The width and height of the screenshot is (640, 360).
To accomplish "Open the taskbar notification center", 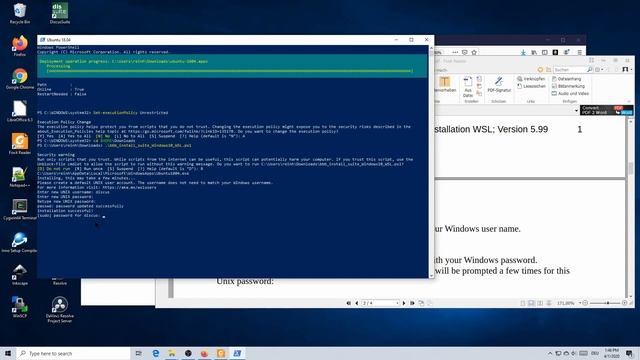I will (629, 353).
